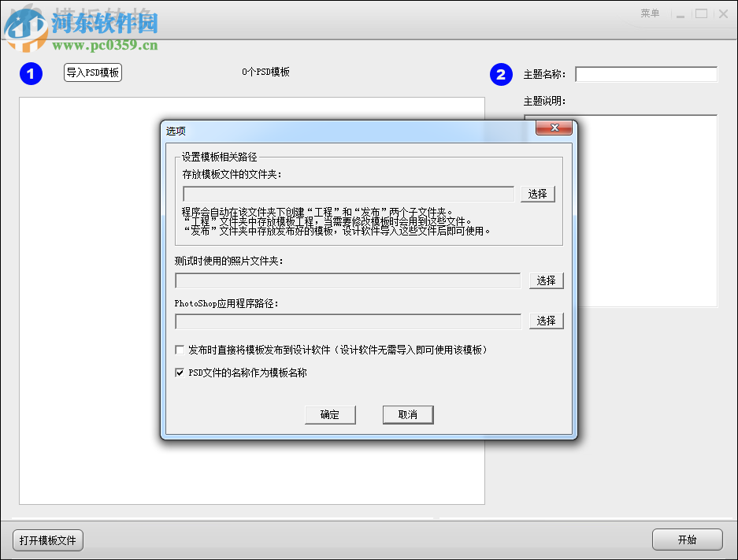
Task: Click the 开始 start button
Action: [687, 540]
